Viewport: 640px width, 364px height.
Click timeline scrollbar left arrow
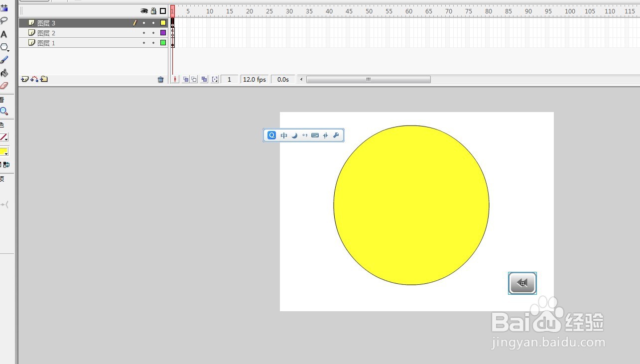click(301, 79)
